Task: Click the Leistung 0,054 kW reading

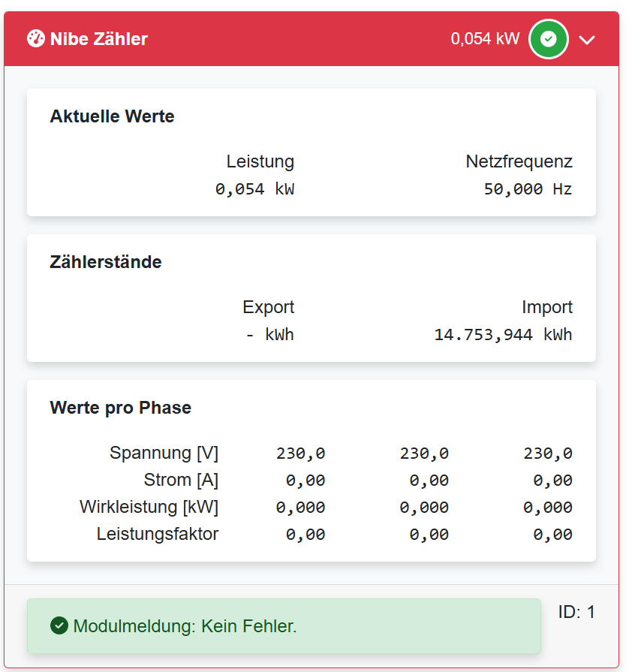Action: (x=254, y=189)
